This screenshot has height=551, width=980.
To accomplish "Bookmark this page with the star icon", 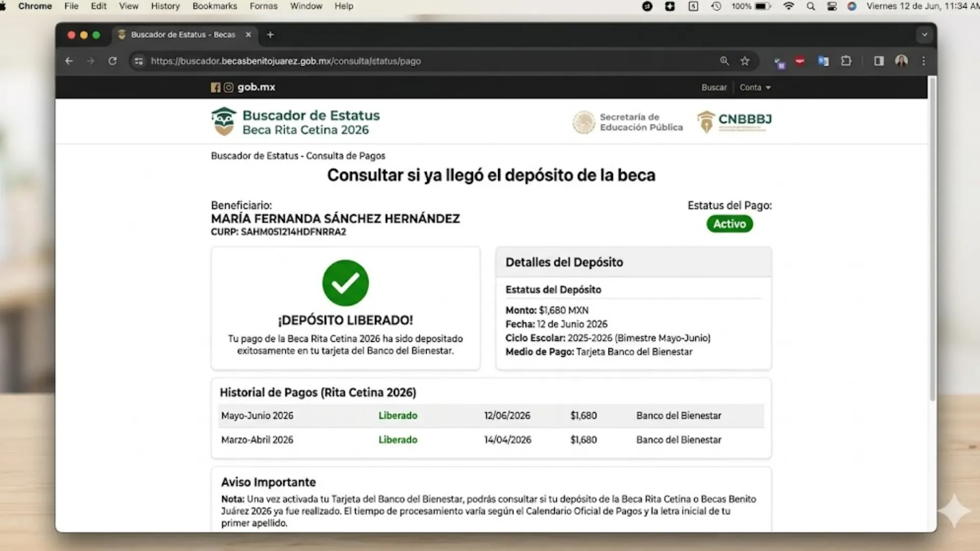I will click(x=745, y=61).
